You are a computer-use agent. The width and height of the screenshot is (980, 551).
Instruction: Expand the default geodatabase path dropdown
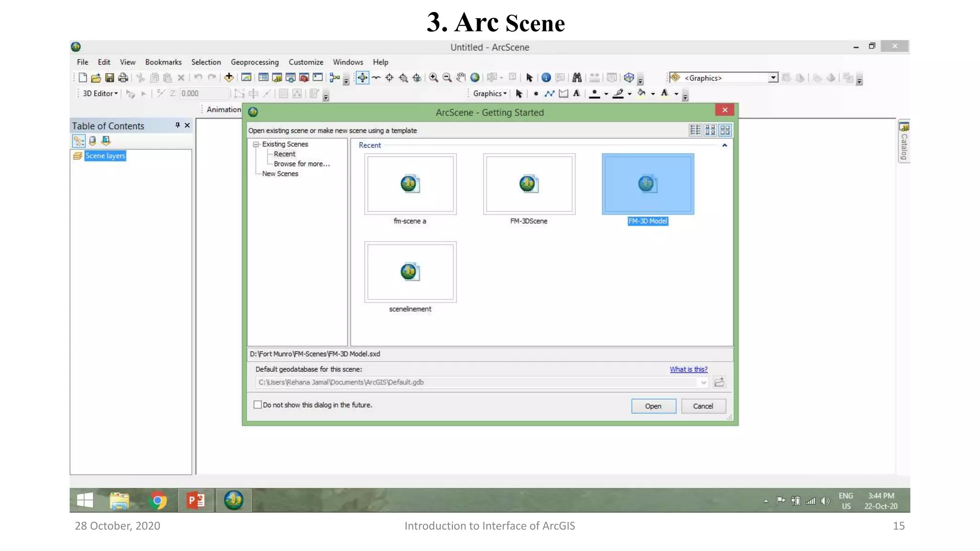pos(703,382)
